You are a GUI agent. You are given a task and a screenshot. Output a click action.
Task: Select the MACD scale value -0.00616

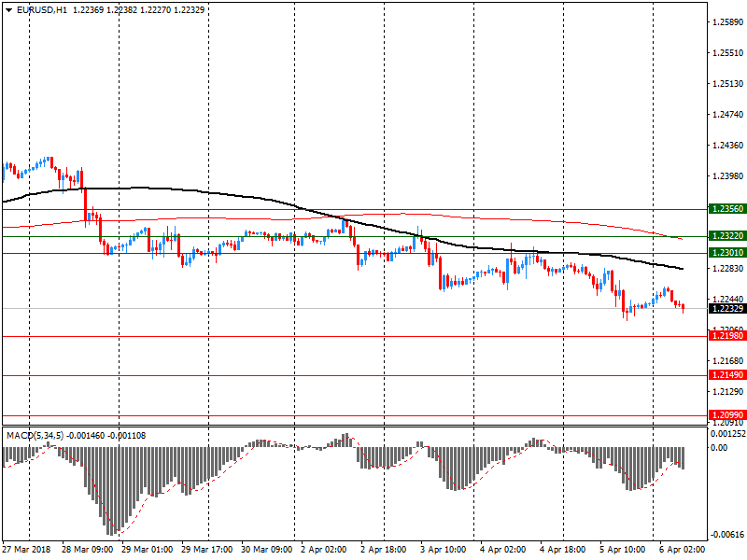point(727,535)
